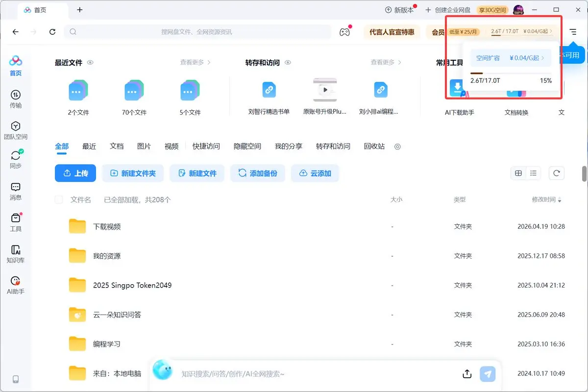This screenshot has height=392, width=588.
Task: Open the hamburger main menu
Action: pos(573,32)
